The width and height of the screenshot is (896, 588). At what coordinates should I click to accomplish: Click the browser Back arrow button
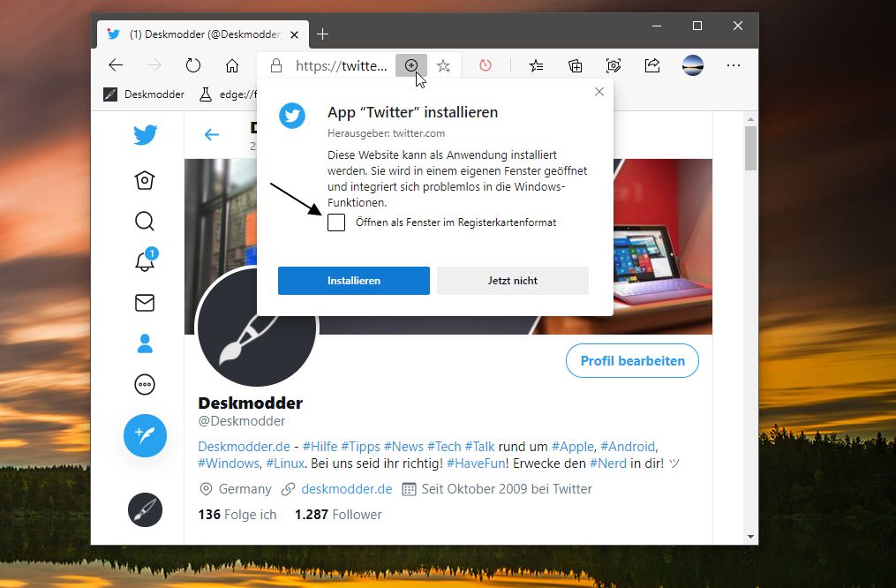pos(116,65)
